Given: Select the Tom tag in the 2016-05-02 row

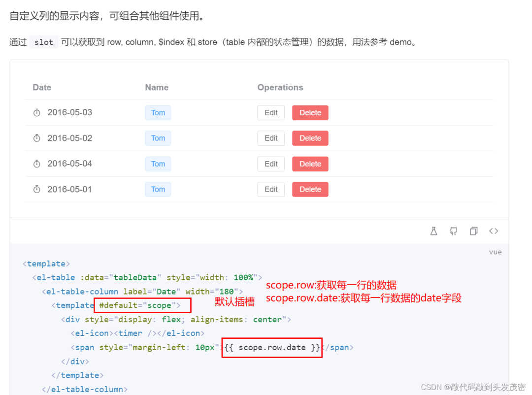Looking at the screenshot, I should pos(158,138).
